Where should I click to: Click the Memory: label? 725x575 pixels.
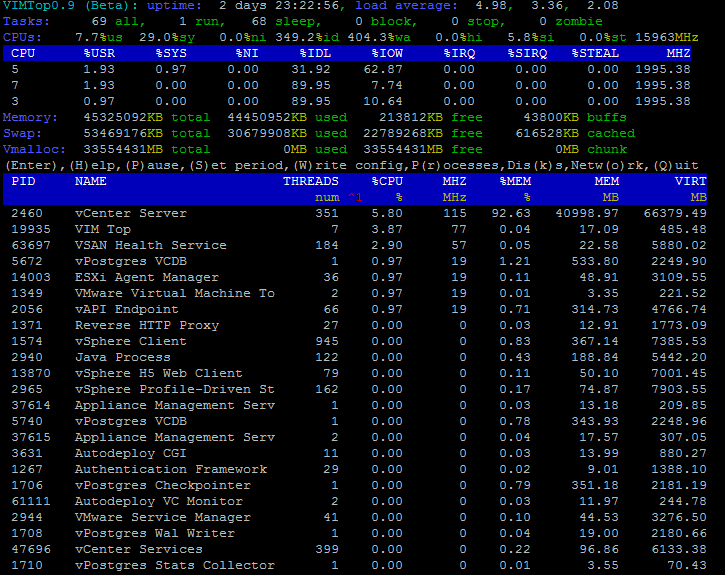pos(31,117)
